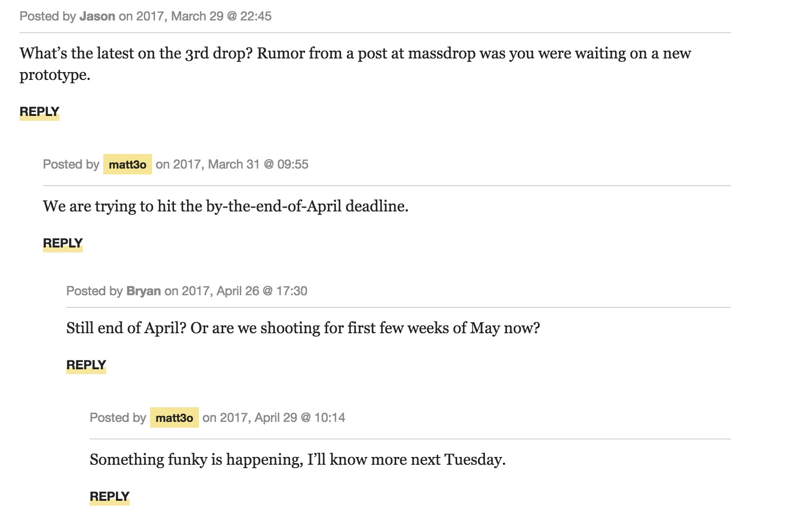The width and height of the screenshot is (810, 532).
Task: Reply to matt3o's "Something funky" comment
Action: (109, 496)
